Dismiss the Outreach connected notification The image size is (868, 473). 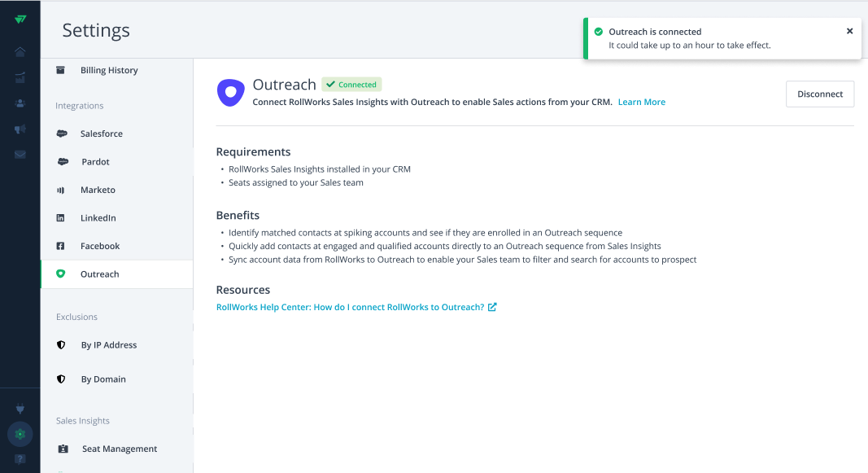click(850, 31)
